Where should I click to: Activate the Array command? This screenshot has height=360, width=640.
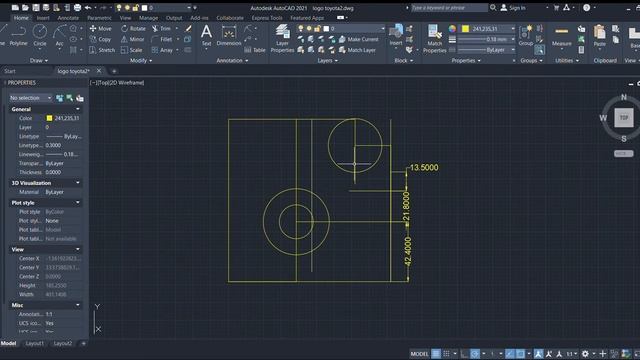click(162, 50)
